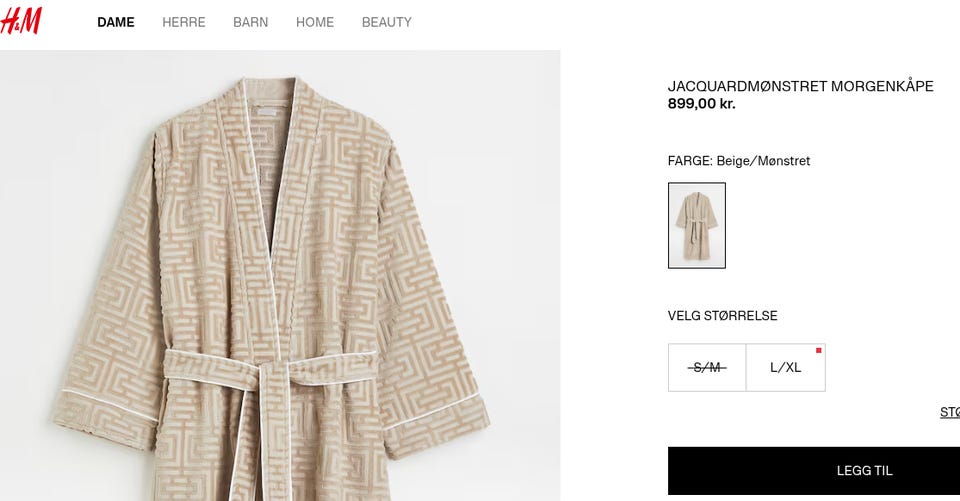960x501 pixels.
Task: Open the large robe product photo
Action: pos(280,276)
